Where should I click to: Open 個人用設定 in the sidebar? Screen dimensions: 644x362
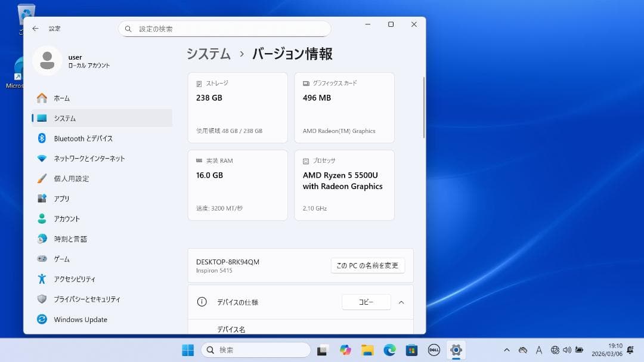point(102,178)
